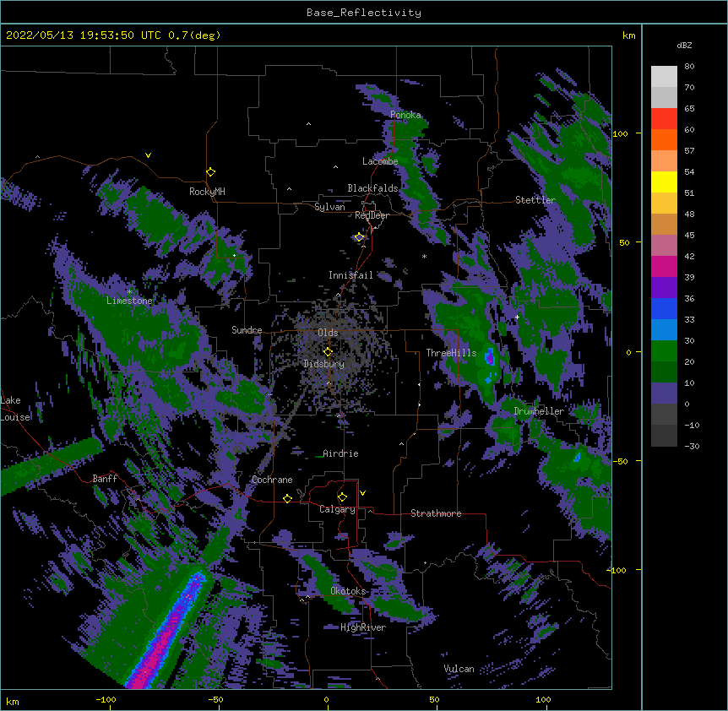
Task: Click the 50 tick on bottom axis
Action: pos(434,699)
